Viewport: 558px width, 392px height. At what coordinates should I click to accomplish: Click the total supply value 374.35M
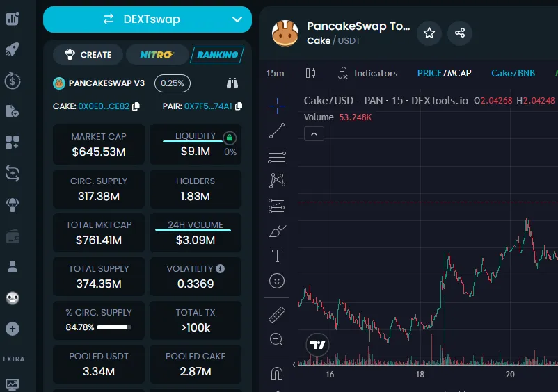pos(99,284)
